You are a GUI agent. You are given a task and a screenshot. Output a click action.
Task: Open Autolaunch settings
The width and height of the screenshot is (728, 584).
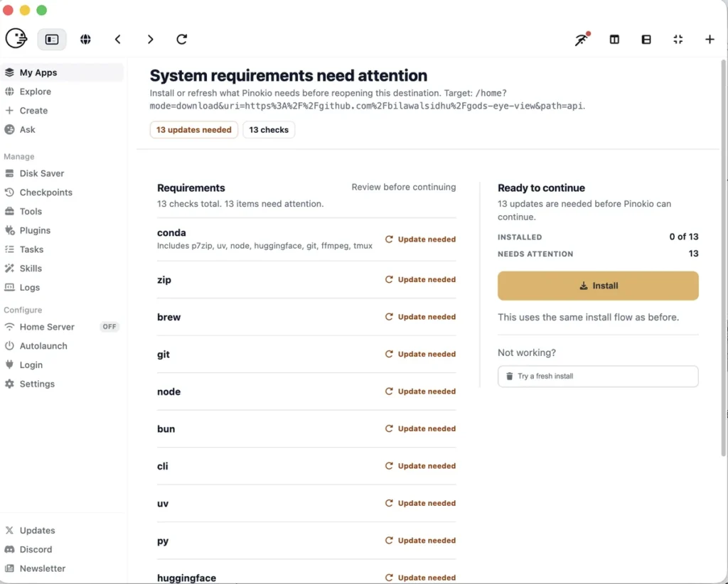click(63, 346)
